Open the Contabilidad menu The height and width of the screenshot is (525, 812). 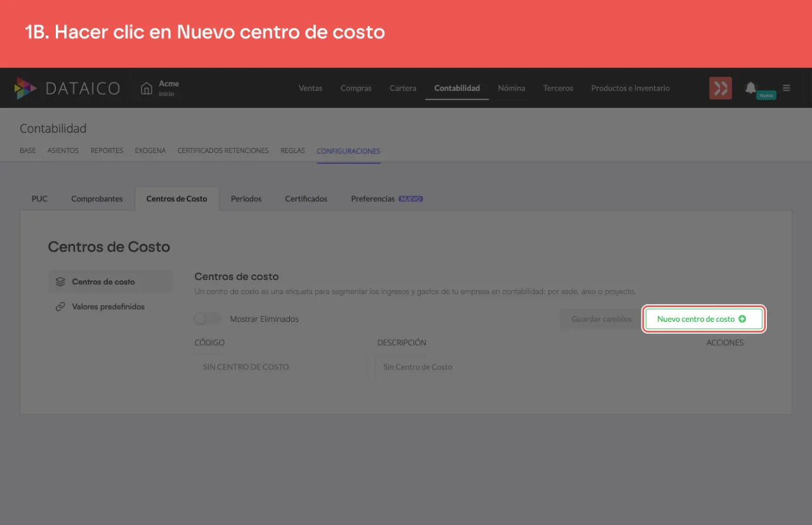tap(457, 88)
